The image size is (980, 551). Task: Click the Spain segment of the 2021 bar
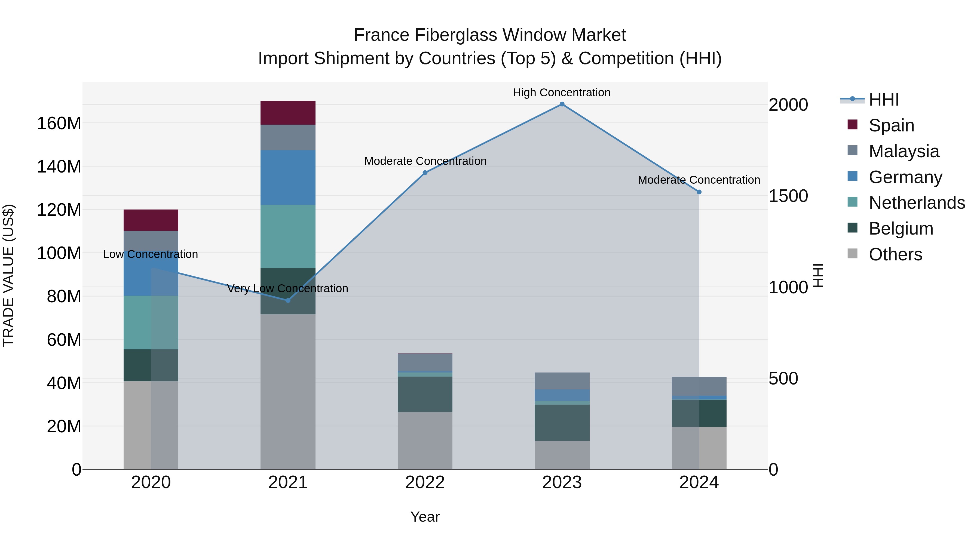(x=288, y=113)
